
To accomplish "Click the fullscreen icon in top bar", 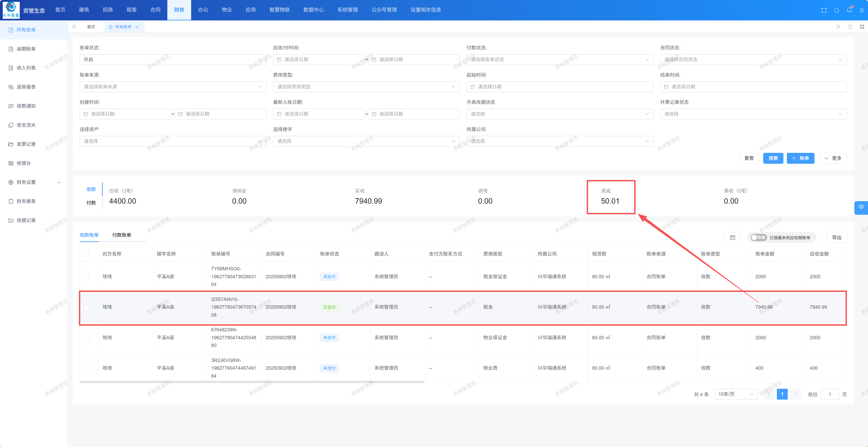I will point(824,10).
